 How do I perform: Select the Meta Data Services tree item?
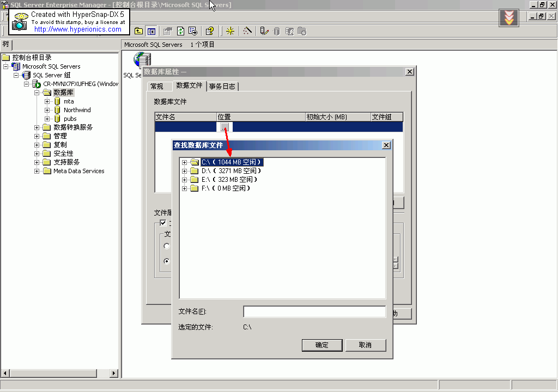[x=78, y=171]
